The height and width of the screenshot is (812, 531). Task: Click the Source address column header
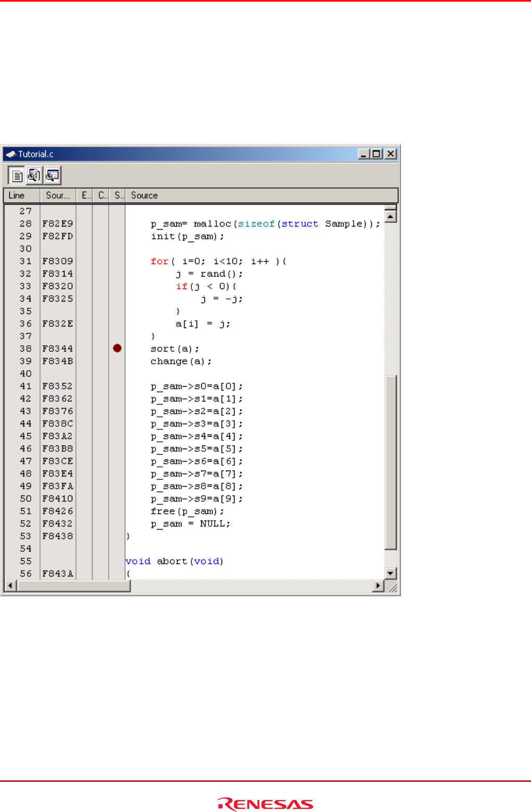(x=58, y=195)
